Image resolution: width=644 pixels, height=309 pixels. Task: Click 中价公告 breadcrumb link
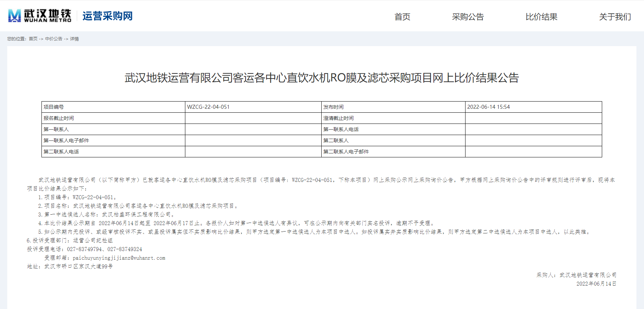point(54,39)
